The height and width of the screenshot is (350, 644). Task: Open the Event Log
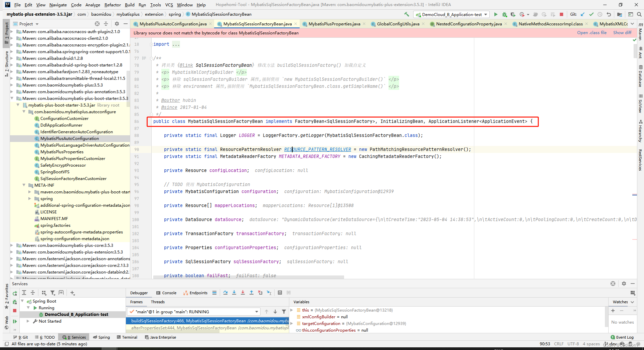622,337
